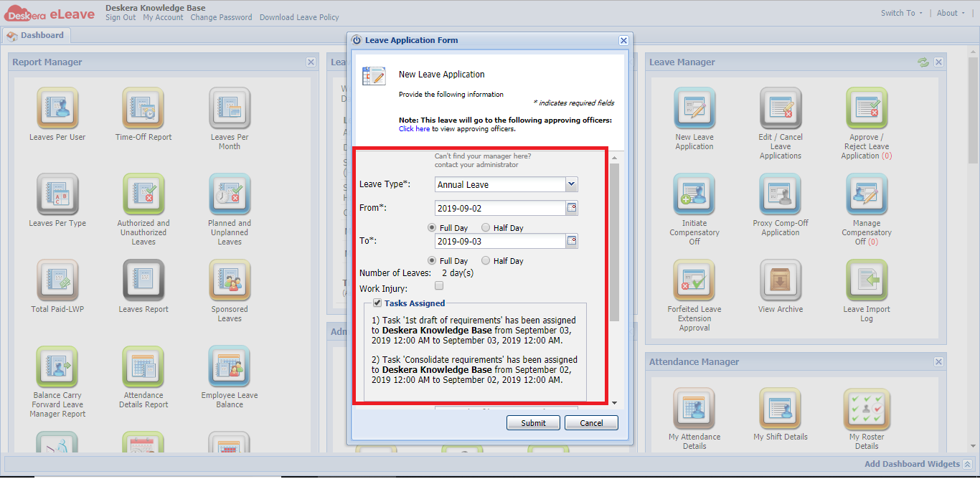Screen dimensions: 980x479
Task: Open the From date calendar picker
Action: point(572,207)
